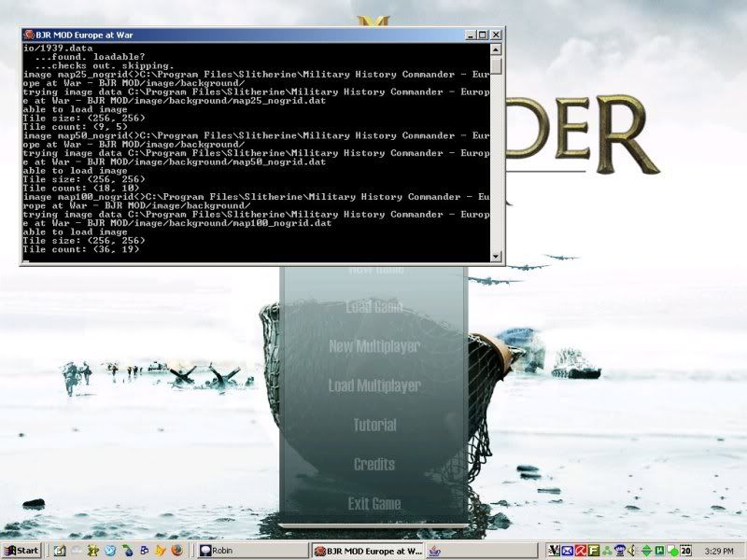Click the blue telephone tray icon

pyautogui.click(x=619, y=551)
